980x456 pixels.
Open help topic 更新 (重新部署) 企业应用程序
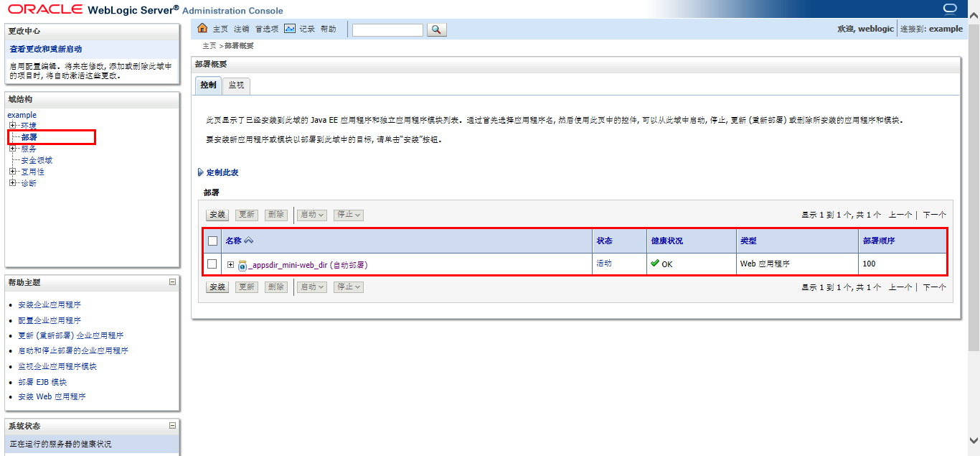[71, 335]
